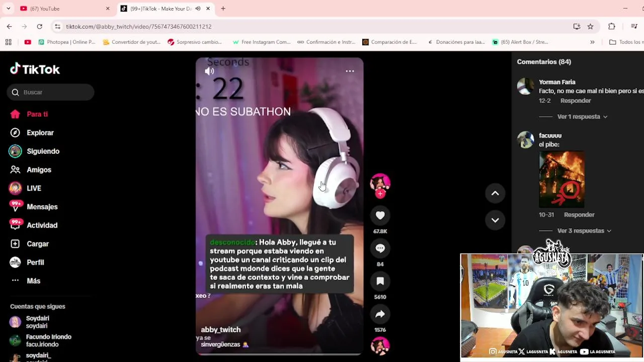Save the video with bookmark icon
The image size is (644, 362).
(380, 282)
